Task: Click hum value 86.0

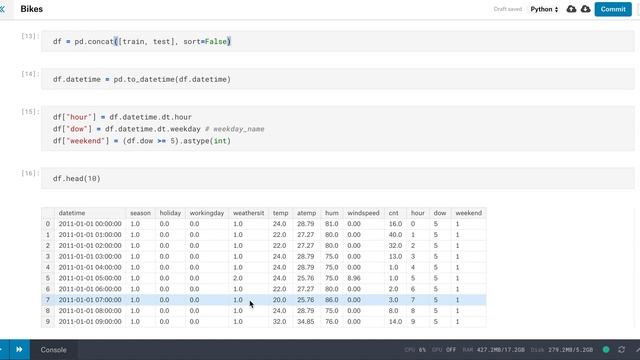Action: pos(331,300)
